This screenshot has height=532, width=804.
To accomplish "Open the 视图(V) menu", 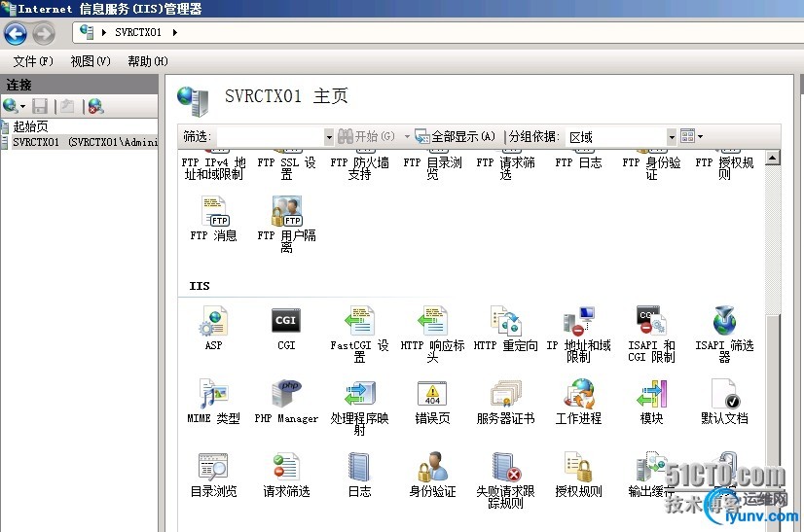I will pyautogui.click(x=91, y=61).
